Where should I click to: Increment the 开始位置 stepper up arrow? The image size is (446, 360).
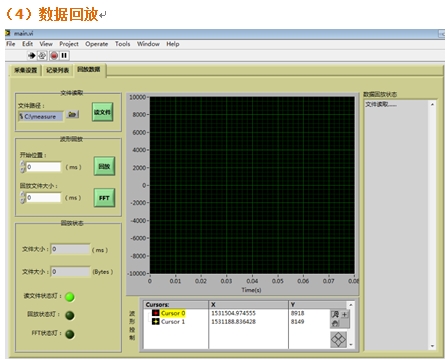coord(23,164)
